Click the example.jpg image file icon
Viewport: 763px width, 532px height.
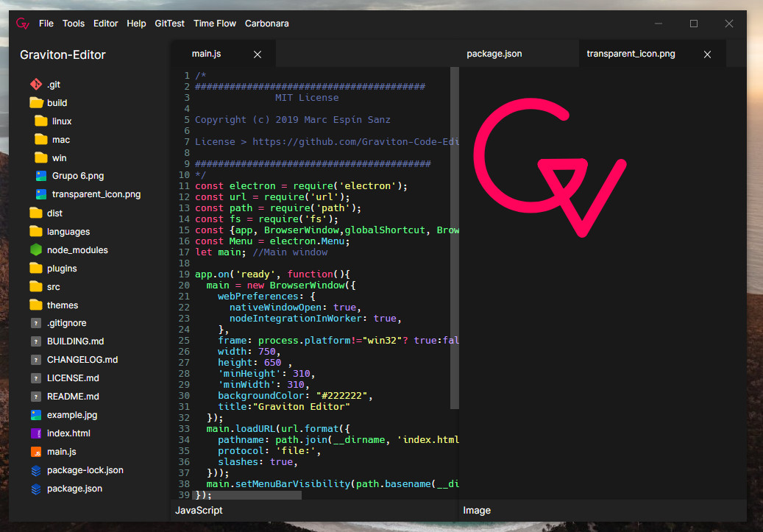[x=36, y=415]
